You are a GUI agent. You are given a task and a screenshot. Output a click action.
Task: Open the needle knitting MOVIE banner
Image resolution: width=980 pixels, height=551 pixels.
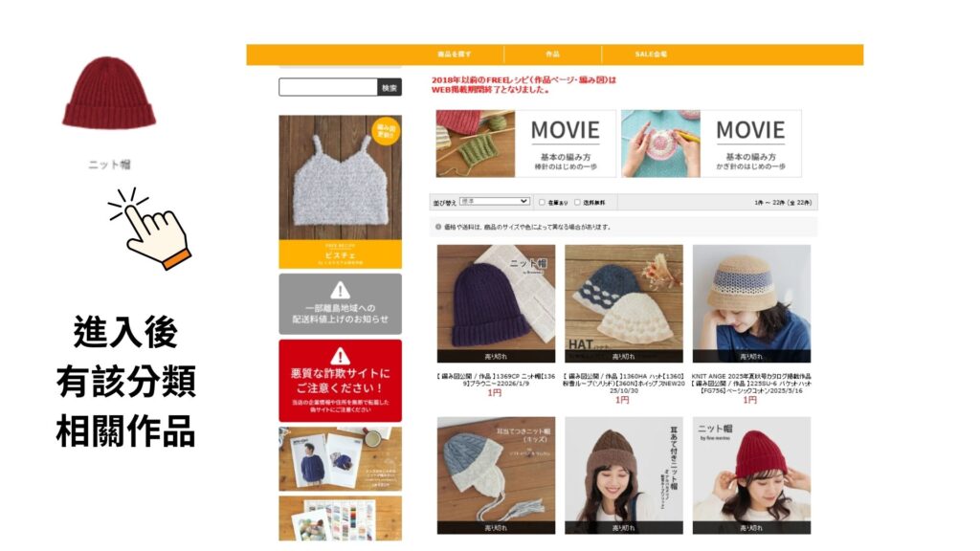coord(523,143)
